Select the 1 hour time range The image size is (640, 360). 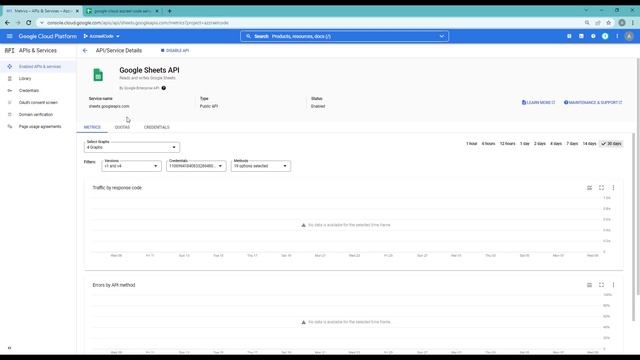click(x=471, y=144)
